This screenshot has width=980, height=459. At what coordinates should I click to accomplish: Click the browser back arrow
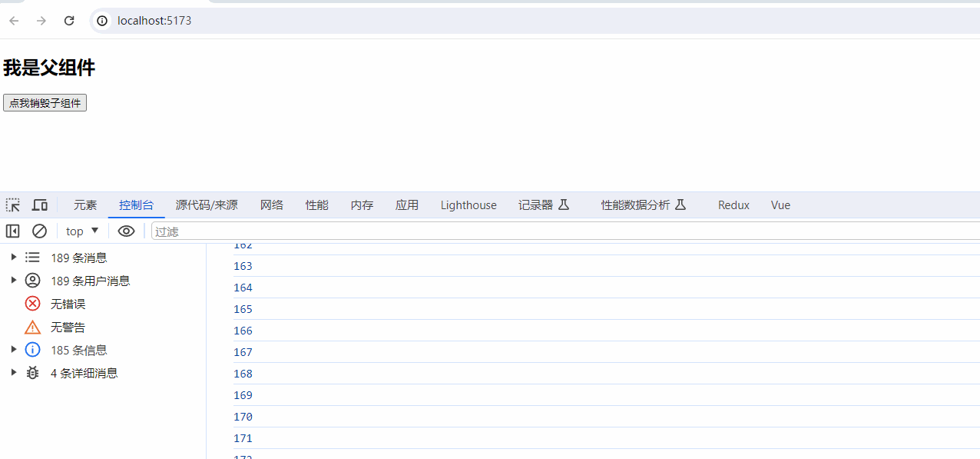tap(14, 21)
